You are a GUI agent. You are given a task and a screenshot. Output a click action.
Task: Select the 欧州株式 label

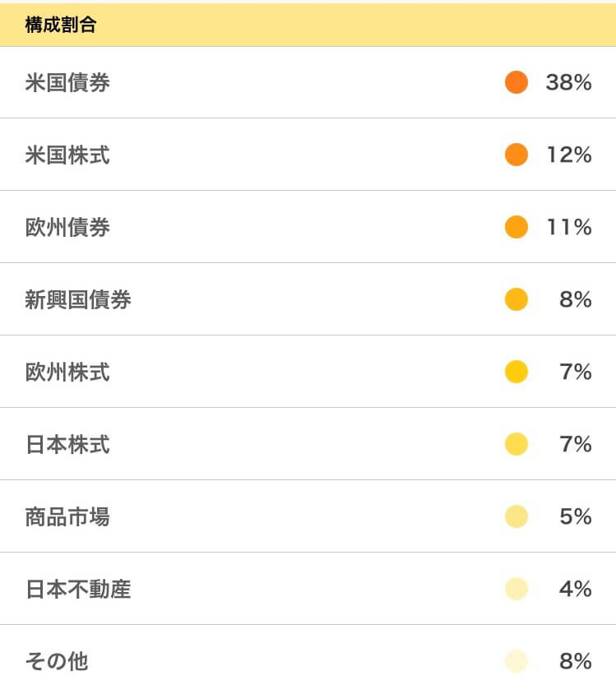(x=67, y=372)
